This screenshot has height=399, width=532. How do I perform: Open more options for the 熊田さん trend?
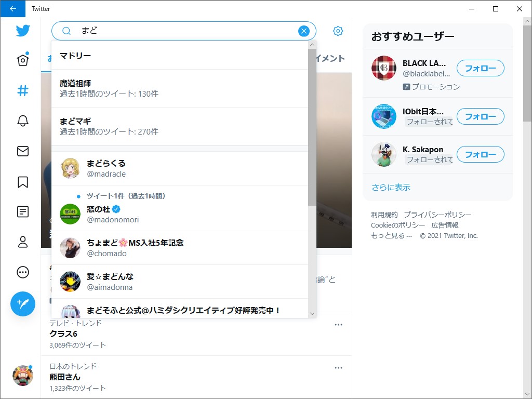point(339,366)
